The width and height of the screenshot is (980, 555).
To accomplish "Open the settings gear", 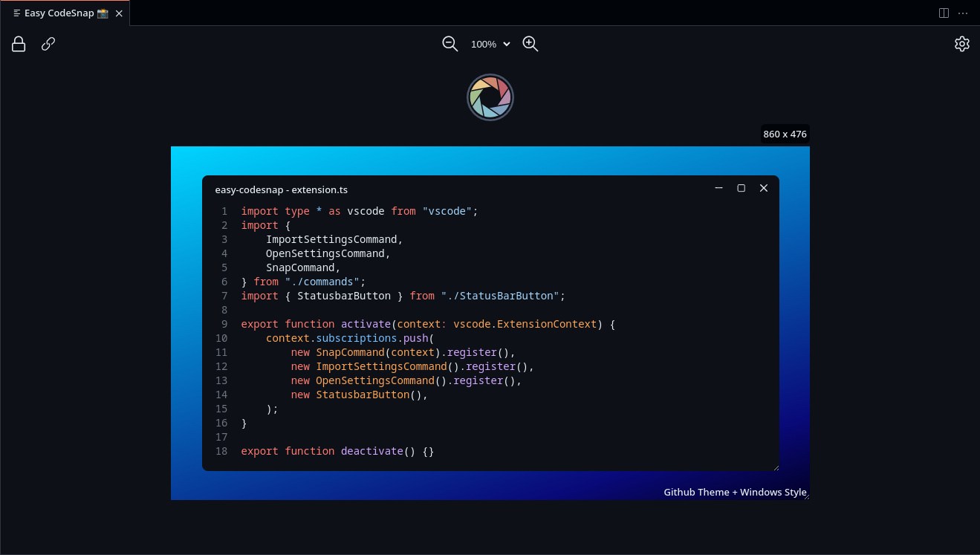I will tap(962, 44).
